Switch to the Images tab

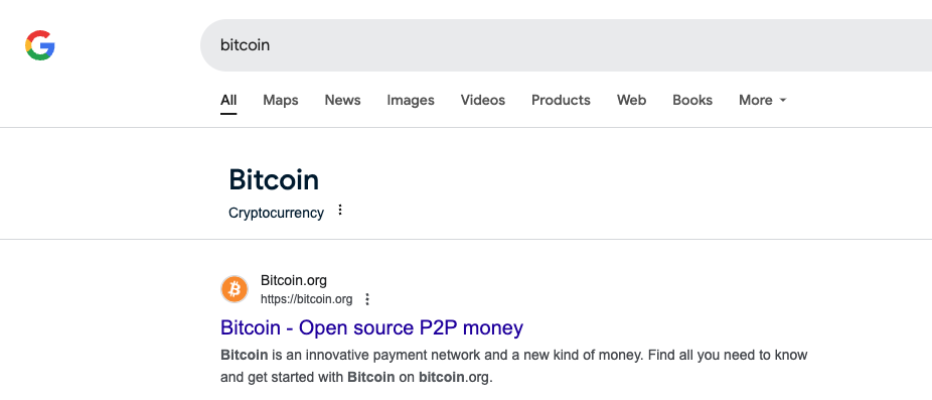[x=410, y=100]
